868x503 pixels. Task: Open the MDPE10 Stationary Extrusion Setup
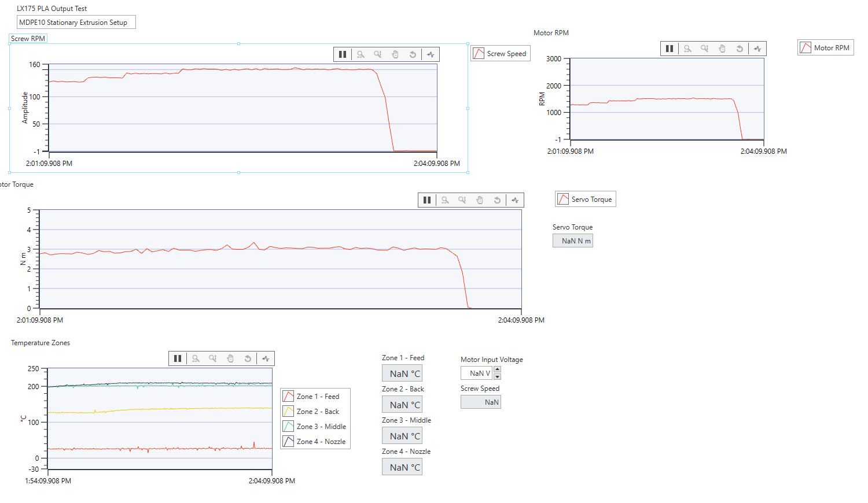[x=76, y=22]
